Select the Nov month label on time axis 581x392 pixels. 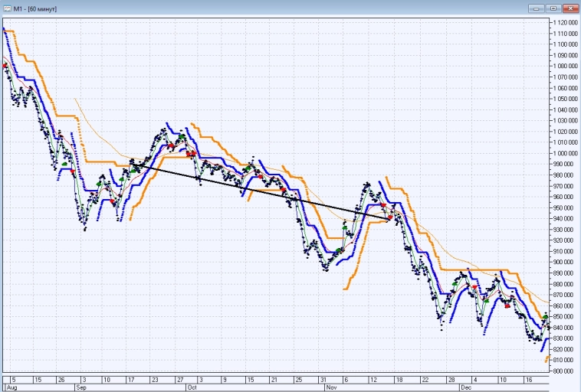coord(332,387)
